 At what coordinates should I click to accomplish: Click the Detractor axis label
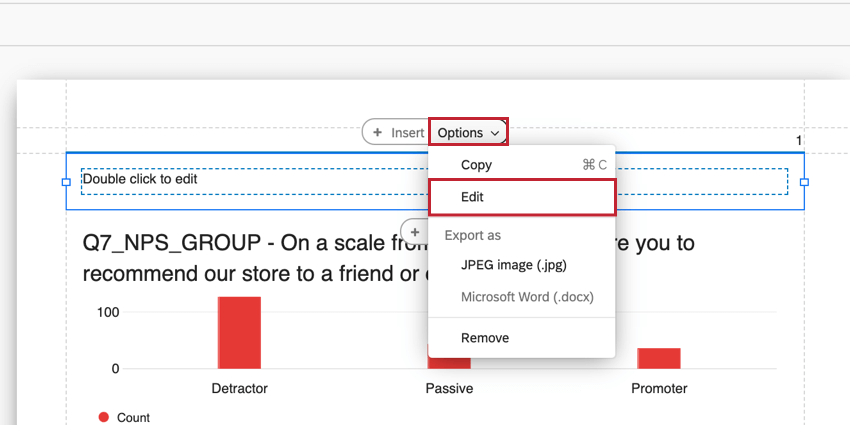tap(239, 388)
